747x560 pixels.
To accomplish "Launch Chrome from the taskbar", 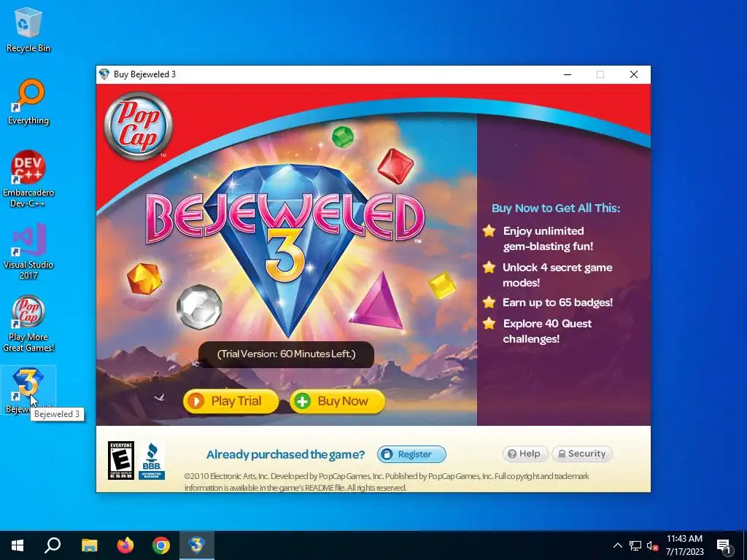I will pos(161,545).
